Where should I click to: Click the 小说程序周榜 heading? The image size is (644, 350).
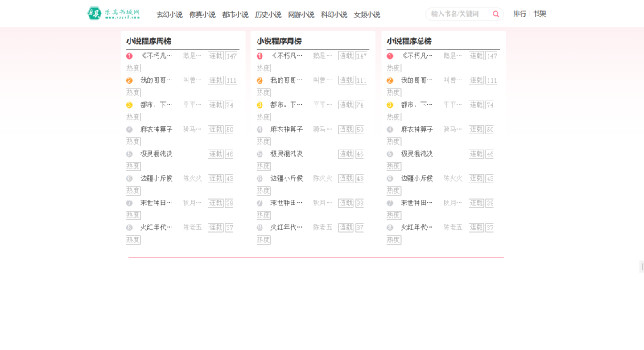click(x=149, y=41)
